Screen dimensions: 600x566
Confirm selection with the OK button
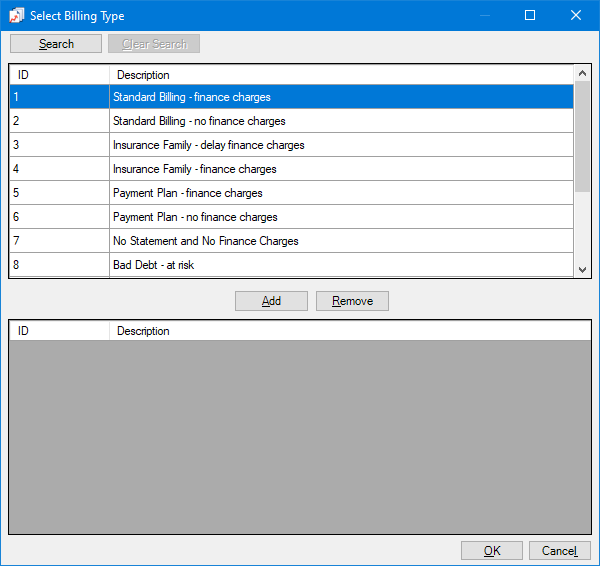(491, 551)
